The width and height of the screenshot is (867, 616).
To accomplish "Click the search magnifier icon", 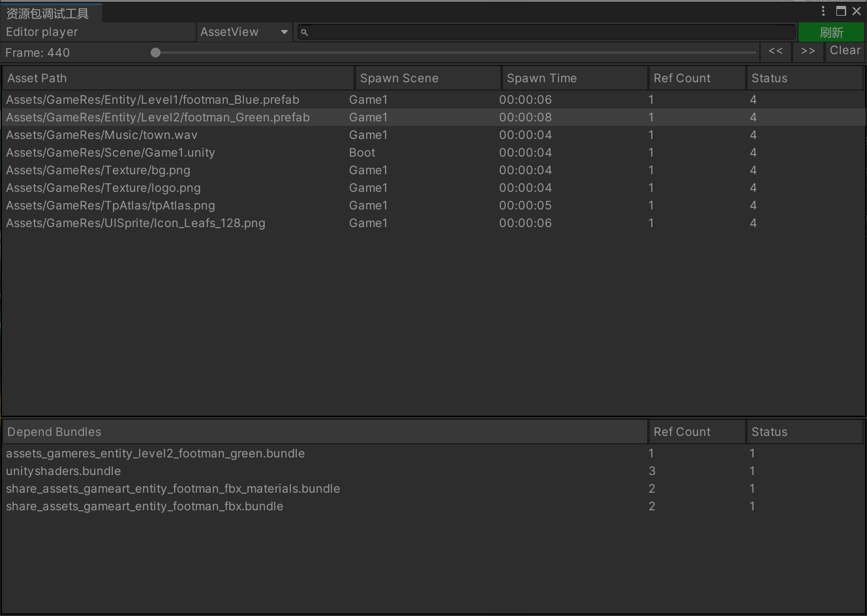I will (304, 32).
